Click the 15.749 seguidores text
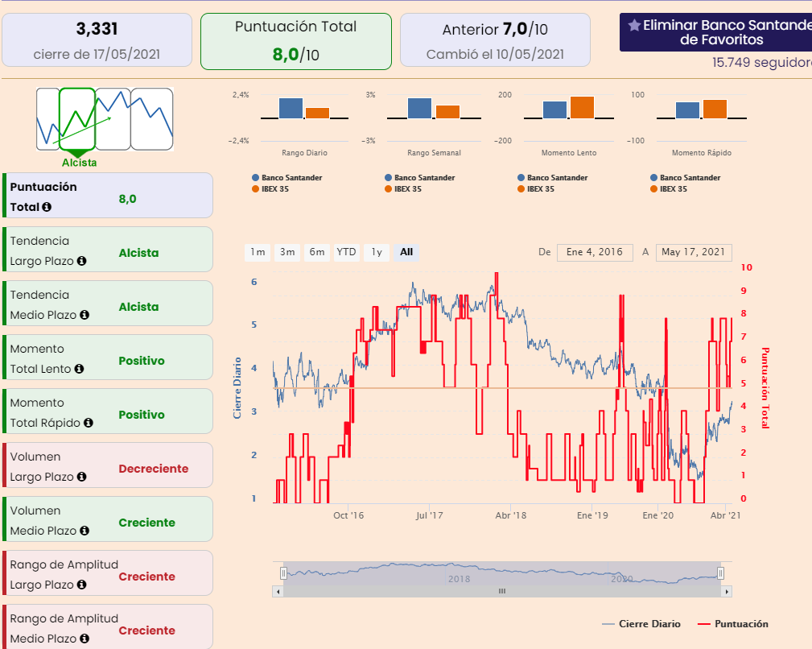The image size is (812, 649). point(762,63)
